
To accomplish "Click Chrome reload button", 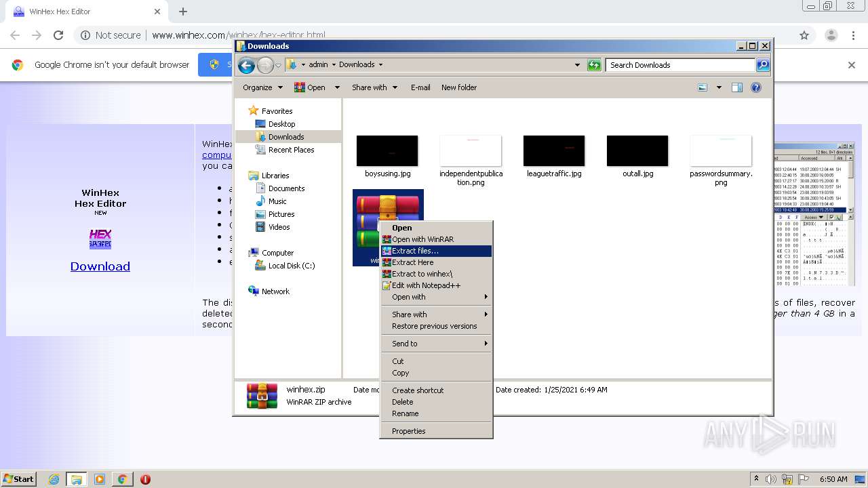I will [58, 35].
